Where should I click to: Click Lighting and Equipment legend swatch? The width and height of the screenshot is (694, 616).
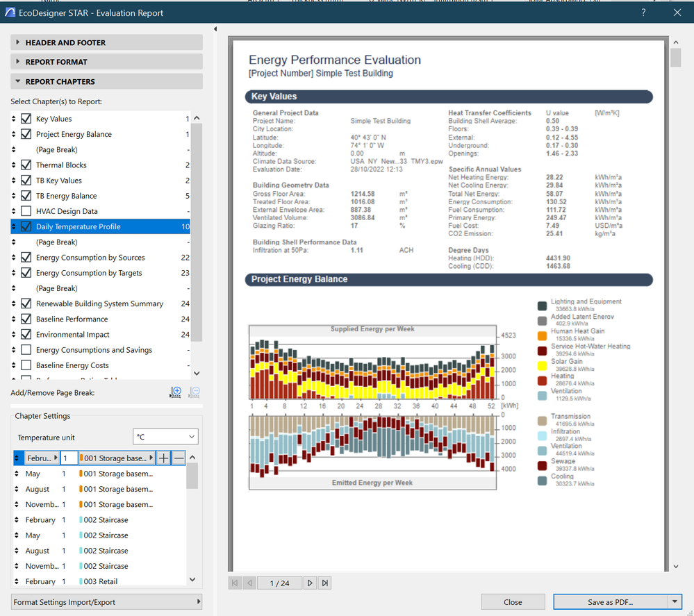542,306
